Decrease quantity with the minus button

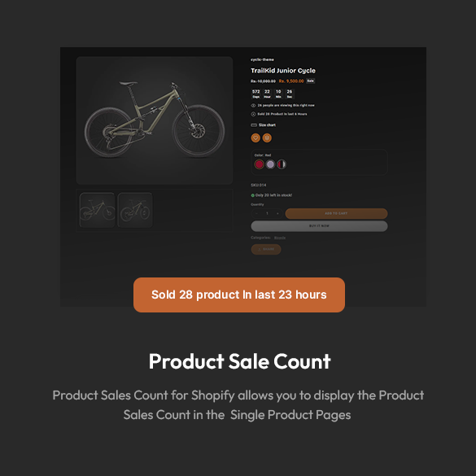[x=257, y=213]
